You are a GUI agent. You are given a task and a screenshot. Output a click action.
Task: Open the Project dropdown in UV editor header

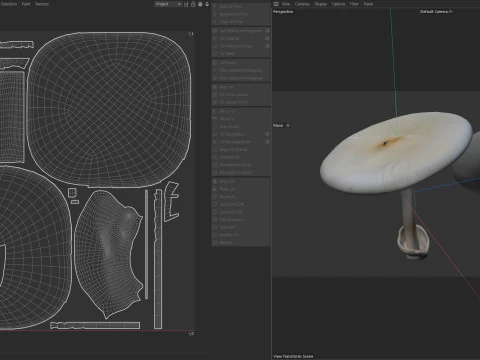click(x=168, y=4)
